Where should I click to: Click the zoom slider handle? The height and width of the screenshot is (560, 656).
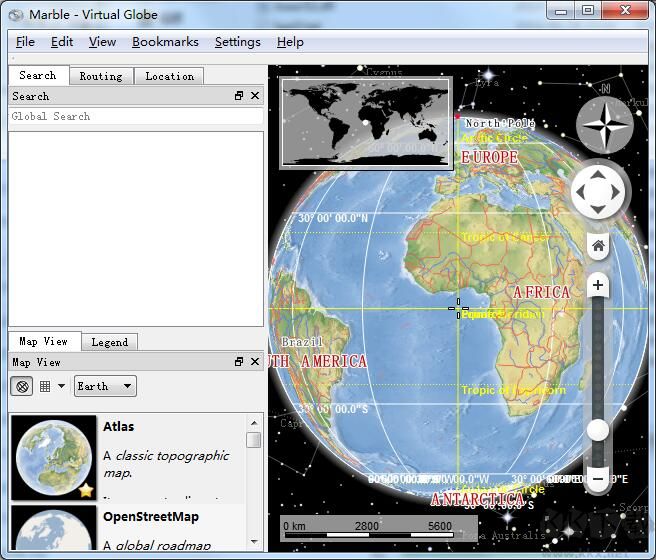pos(598,430)
